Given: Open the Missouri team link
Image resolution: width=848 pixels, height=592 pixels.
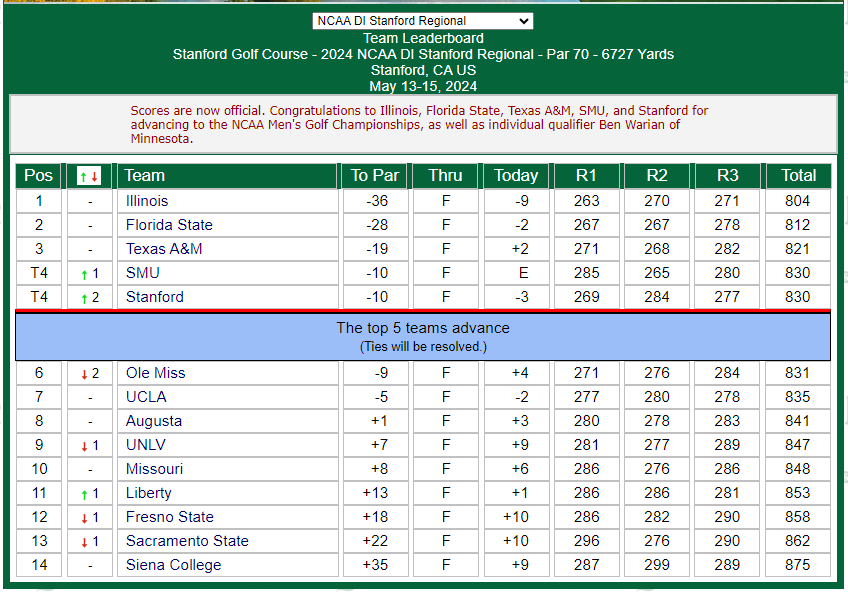Looking at the screenshot, I should (x=154, y=469).
